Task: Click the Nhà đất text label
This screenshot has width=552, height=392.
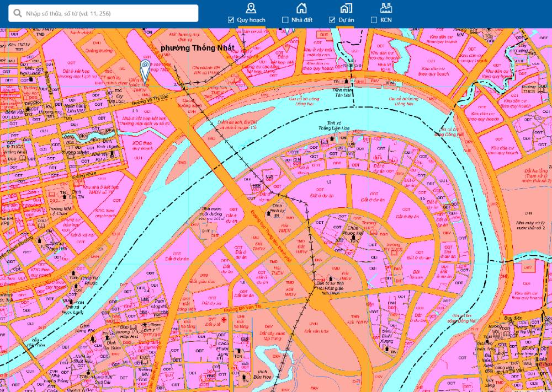Action: pyautogui.click(x=302, y=20)
